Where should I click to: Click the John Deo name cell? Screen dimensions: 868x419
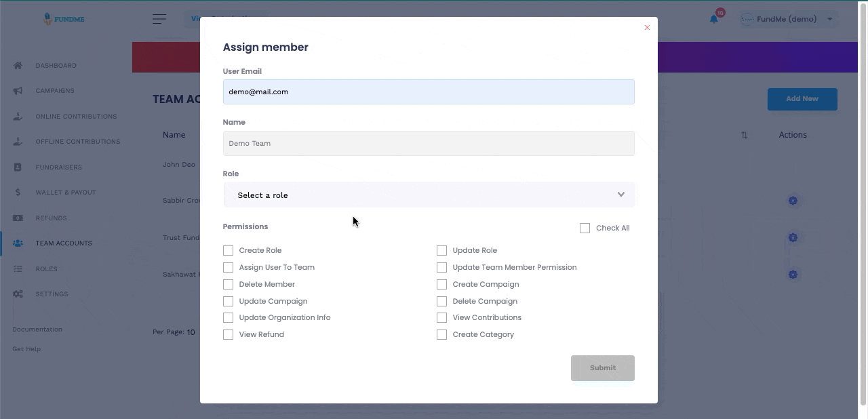click(179, 164)
